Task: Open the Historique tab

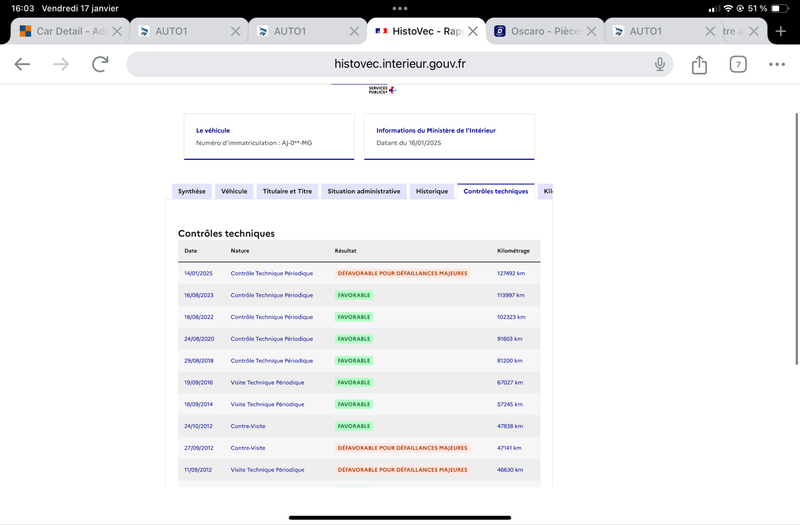Action: (x=432, y=191)
